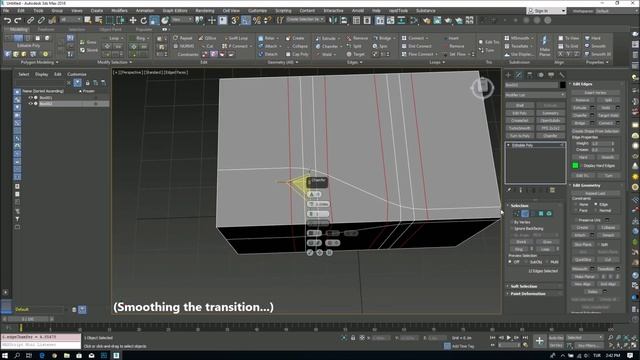This screenshot has height=360, width=640.
Task: Open the Utilities command panel tab
Action: pyautogui.click(x=562, y=75)
